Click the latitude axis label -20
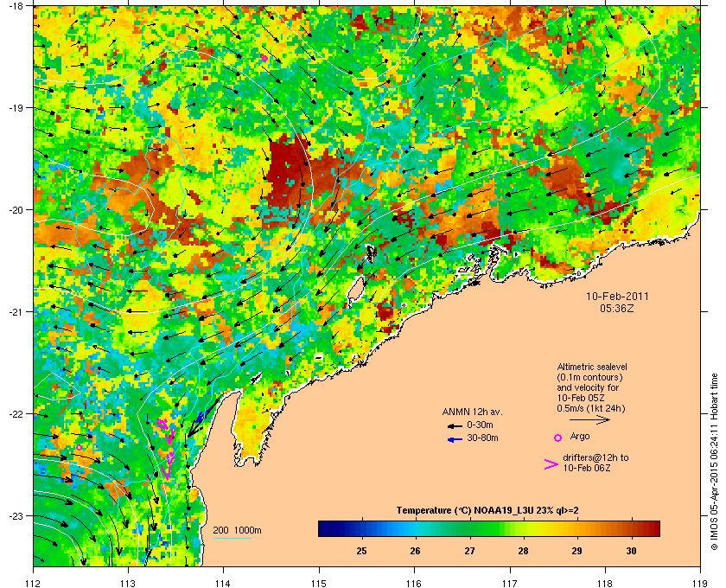Screen dimensions: 726x588 click(x=16, y=209)
